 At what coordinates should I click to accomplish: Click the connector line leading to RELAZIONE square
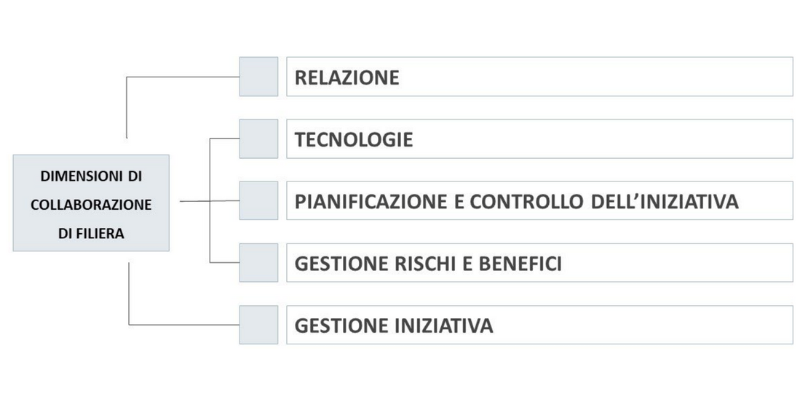pos(180,77)
